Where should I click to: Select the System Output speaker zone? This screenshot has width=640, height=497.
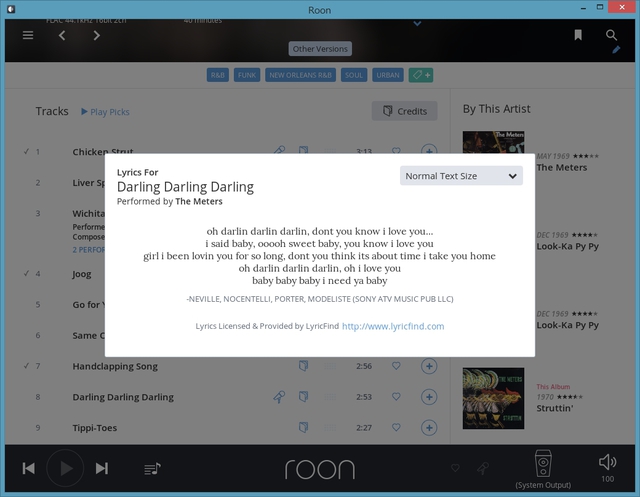(x=543, y=469)
